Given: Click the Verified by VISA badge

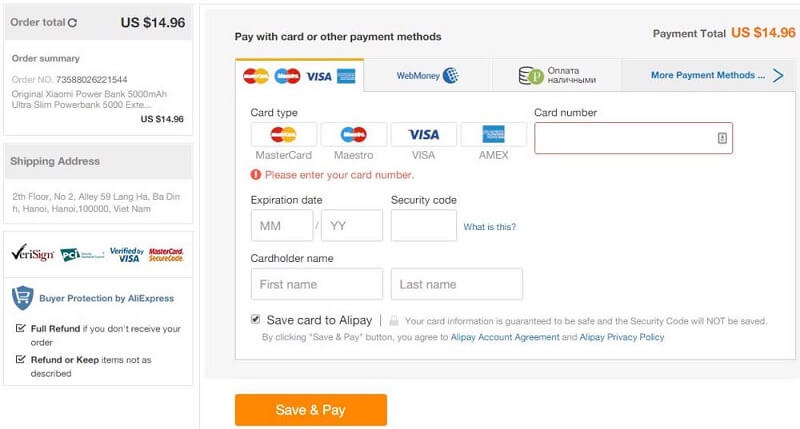Looking at the screenshot, I should pyautogui.click(x=125, y=255).
